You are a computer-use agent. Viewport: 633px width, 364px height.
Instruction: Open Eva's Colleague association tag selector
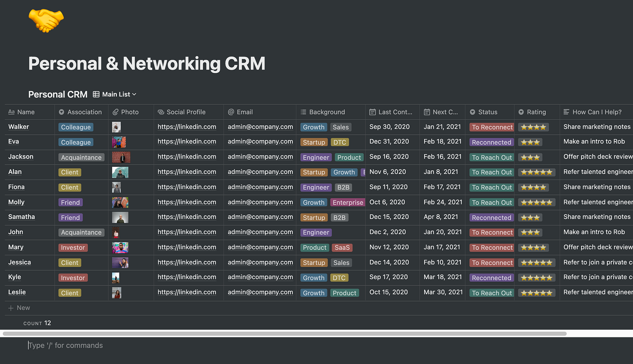pyautogui.click(x=76, y=142)
